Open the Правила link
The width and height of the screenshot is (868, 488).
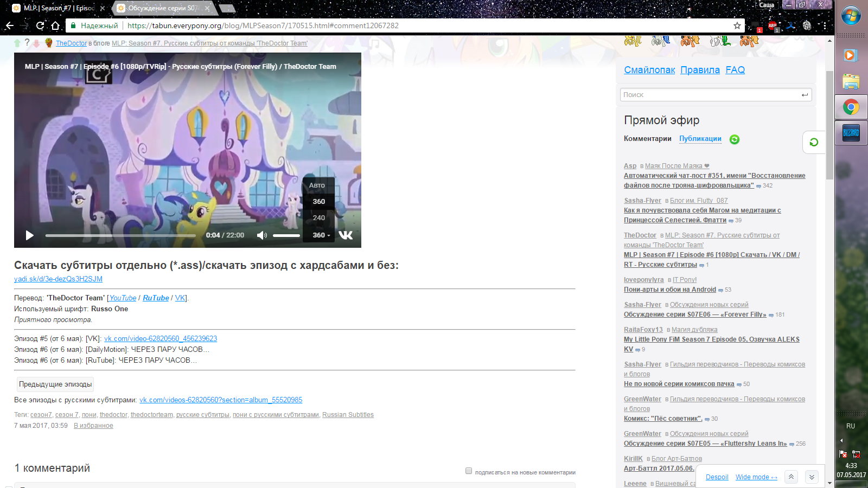coord(700,70)
